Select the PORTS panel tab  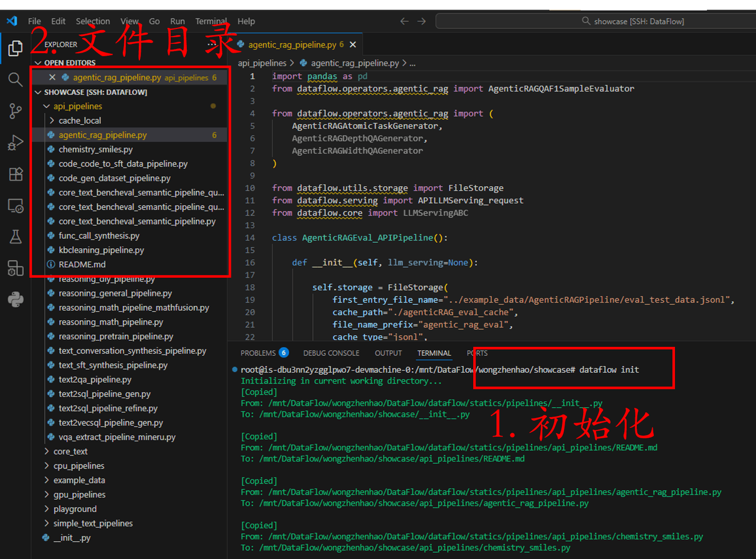click(477, 353)
